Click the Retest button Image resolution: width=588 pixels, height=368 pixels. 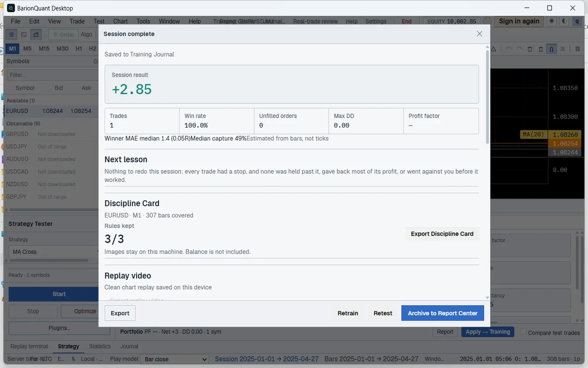click(383, 313)
